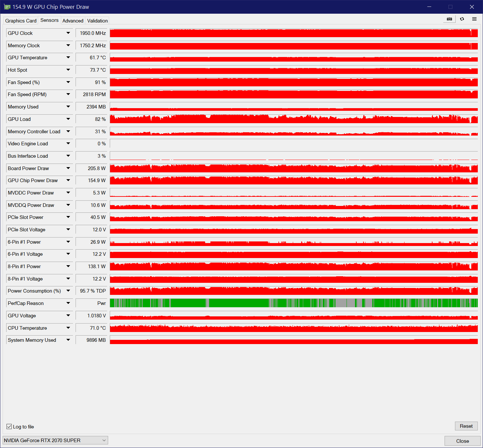Click the Close button at bottom
The width and height of the screenshot is (483, 448).
462,441
